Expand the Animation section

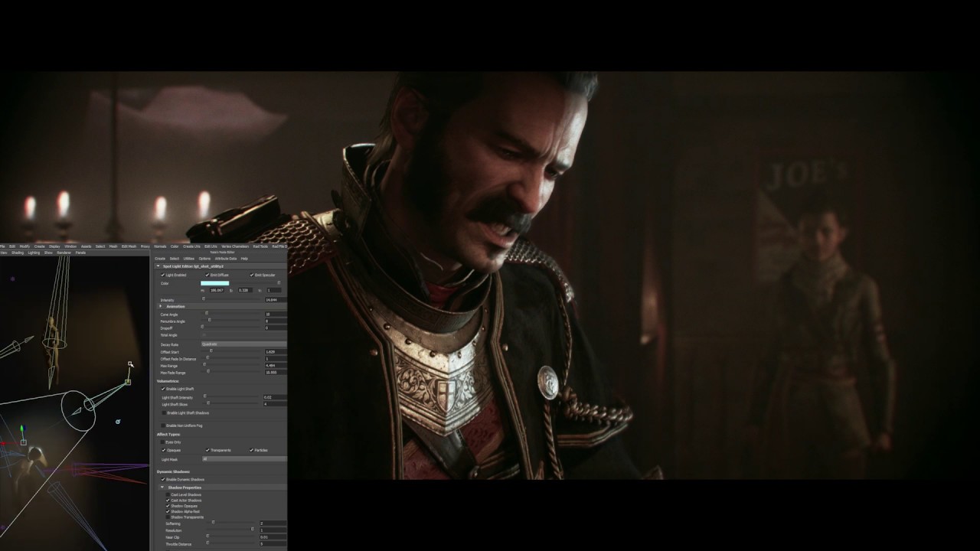(x=161, y=306)
